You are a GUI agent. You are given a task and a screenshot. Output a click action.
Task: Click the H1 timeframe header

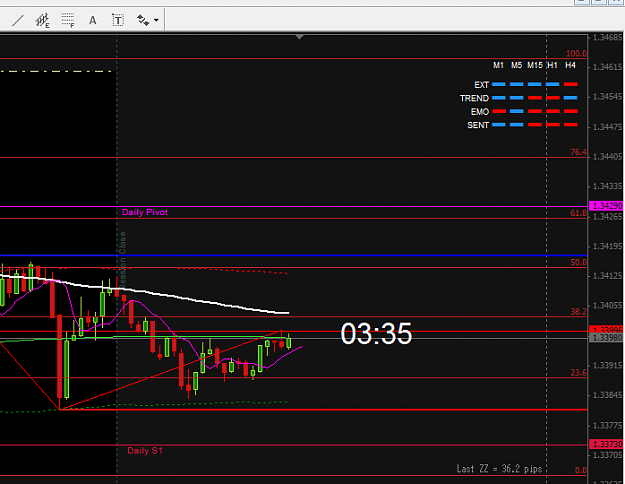pyautogui.click(x=552, y=65)
